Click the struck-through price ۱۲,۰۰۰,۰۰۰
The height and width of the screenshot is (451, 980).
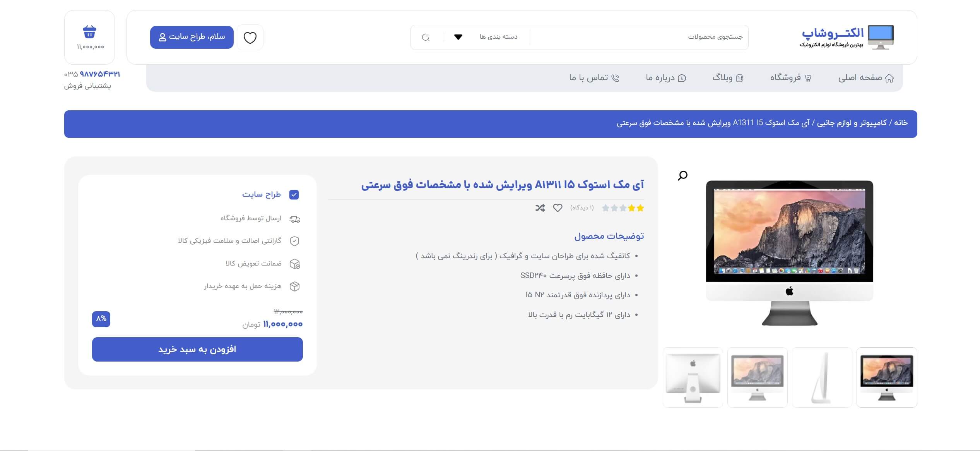(x=288, y=312)
